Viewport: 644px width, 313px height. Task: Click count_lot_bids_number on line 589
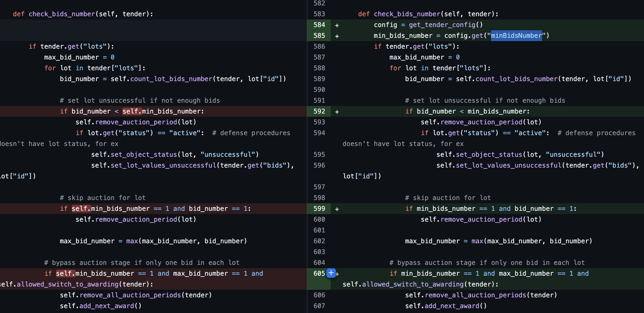(x=517, y=79)
